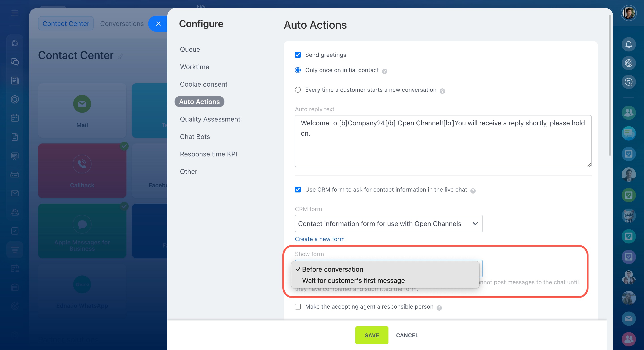Open calendar icon in left sidebar
The width and height of the screenshot is (644, 350).
[15, 118]
